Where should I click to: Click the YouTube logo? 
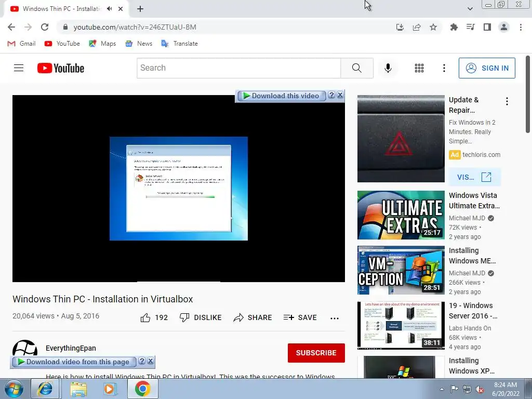[61, 68]
